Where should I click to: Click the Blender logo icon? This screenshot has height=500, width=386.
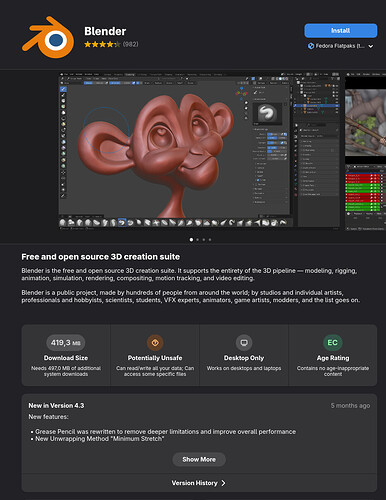[48, 37]
